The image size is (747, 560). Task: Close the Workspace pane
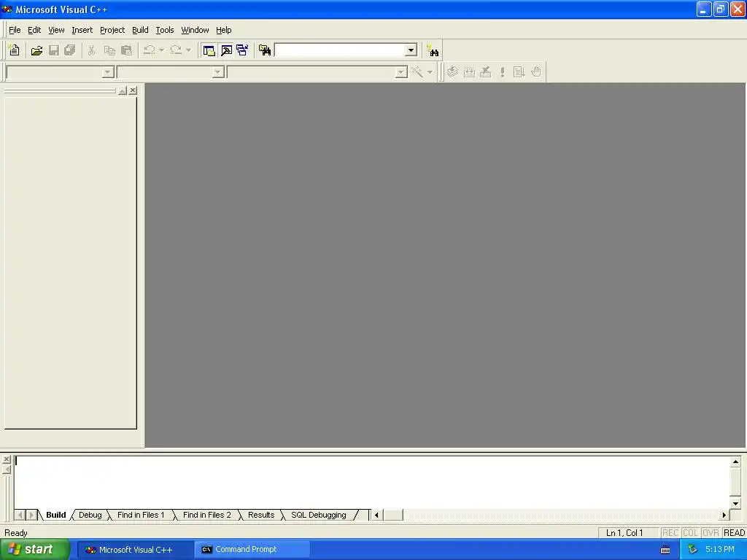[x=133, y=90]
